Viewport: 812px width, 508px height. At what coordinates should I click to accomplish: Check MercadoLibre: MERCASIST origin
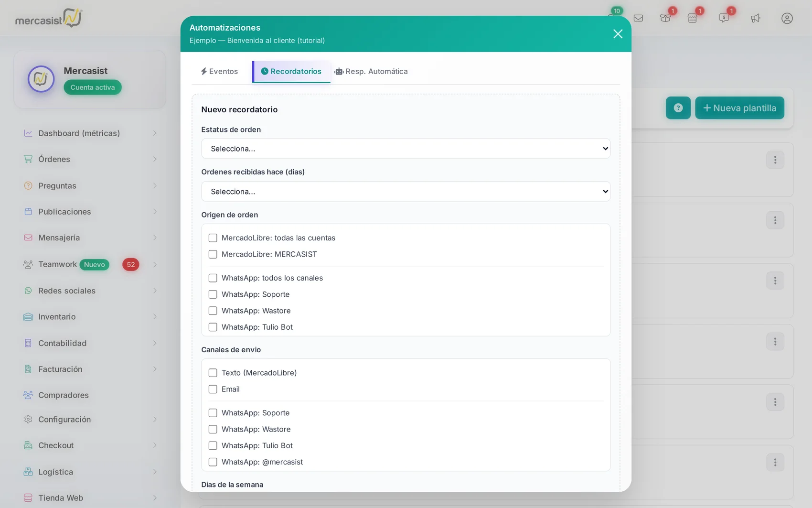213,254
